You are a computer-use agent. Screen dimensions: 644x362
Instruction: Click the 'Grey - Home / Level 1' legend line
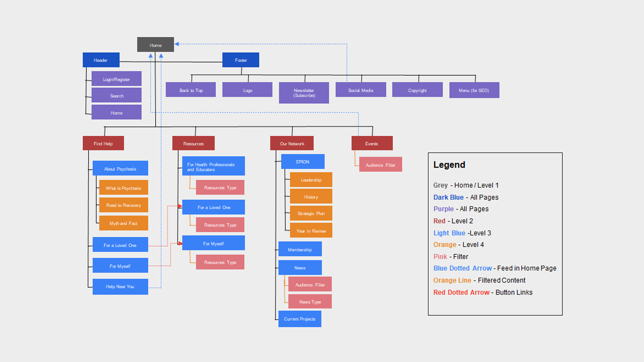pyautogui.click(x=466, y=185)
